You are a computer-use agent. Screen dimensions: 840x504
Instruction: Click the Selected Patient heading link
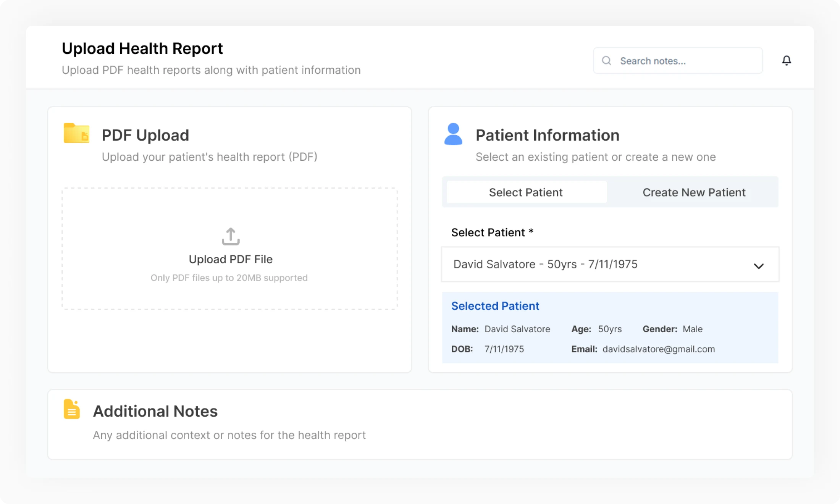click(x=495, y=306)
